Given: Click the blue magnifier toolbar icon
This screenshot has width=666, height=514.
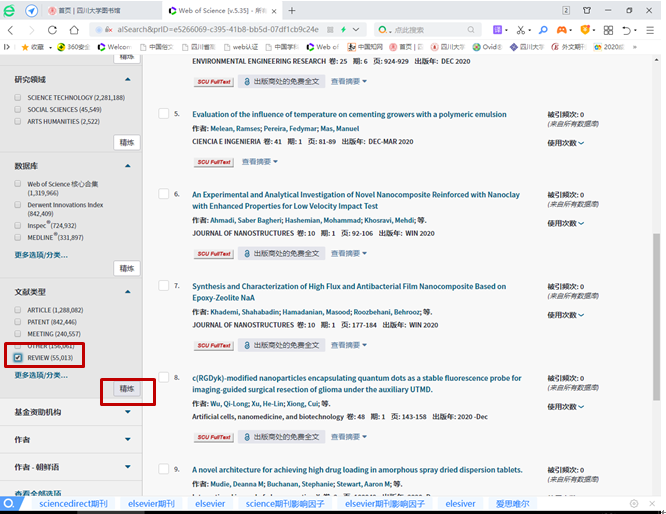Looking at the screenshot, I should point(543,30).
